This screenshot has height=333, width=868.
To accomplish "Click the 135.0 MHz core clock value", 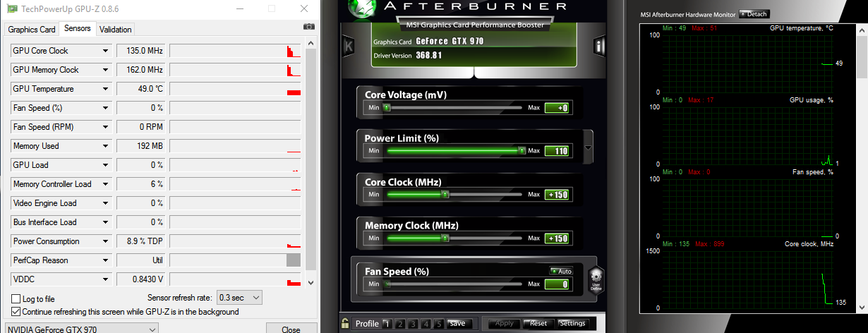I will (x=141, y=51).
